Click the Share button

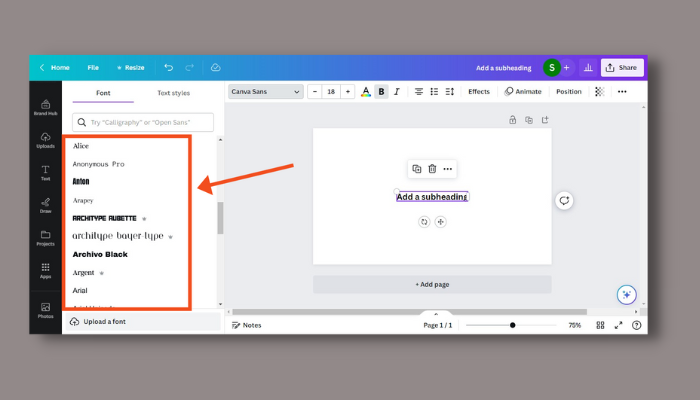pos(622,67)
